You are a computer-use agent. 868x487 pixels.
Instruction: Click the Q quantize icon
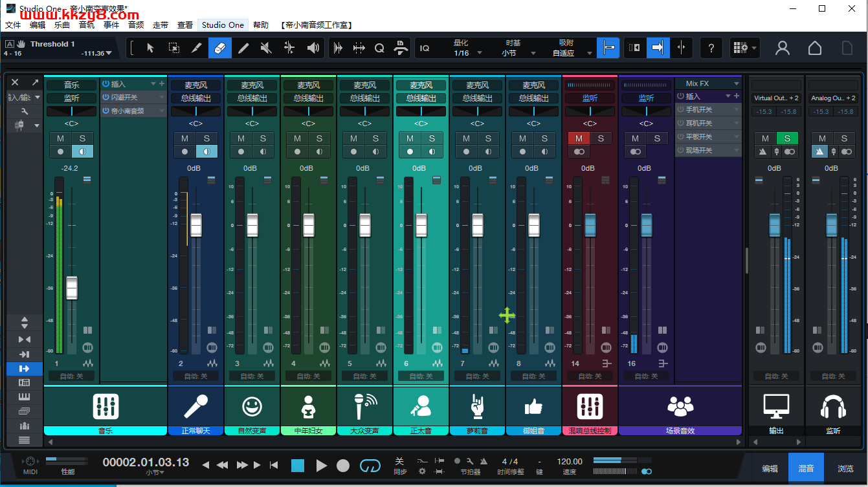coord(379,48)
